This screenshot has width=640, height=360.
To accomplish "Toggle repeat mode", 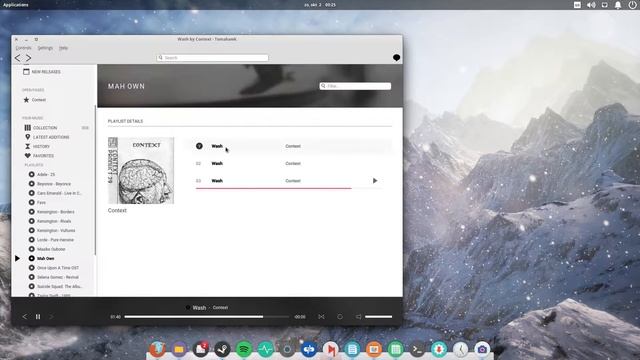I will 340,317.
